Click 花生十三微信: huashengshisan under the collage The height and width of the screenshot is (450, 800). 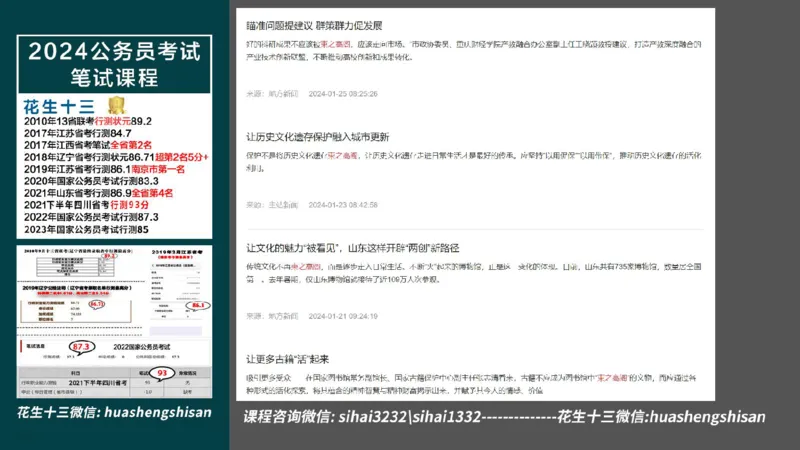coord(114,412)
